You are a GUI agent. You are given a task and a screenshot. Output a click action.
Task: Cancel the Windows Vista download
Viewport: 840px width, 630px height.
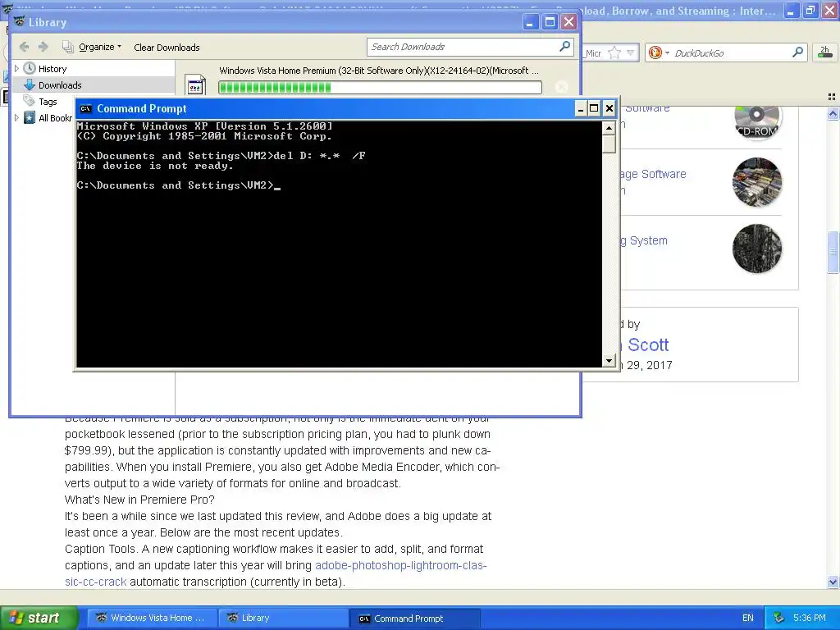561,87
